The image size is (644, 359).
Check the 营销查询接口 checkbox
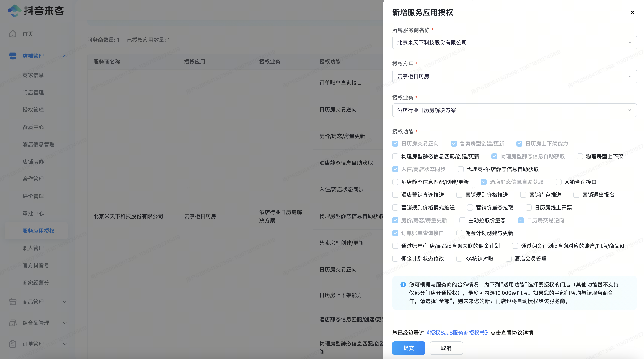559,182
